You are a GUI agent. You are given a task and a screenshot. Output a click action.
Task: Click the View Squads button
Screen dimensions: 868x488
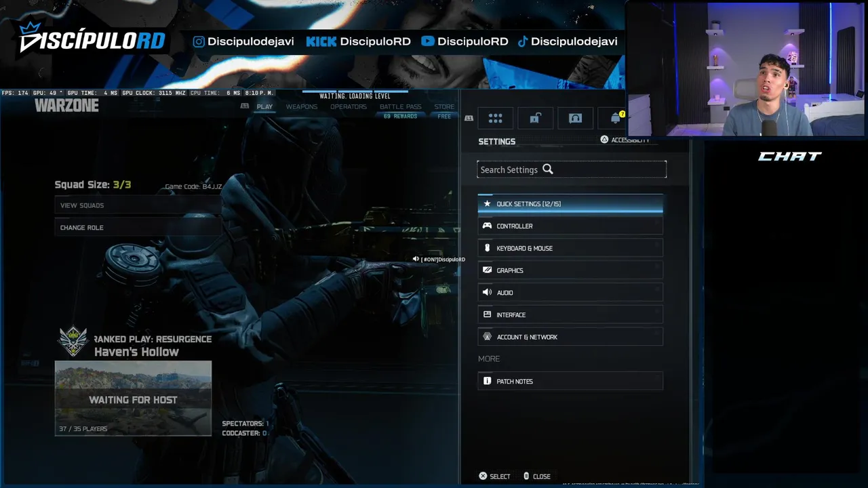click(138, 205)
